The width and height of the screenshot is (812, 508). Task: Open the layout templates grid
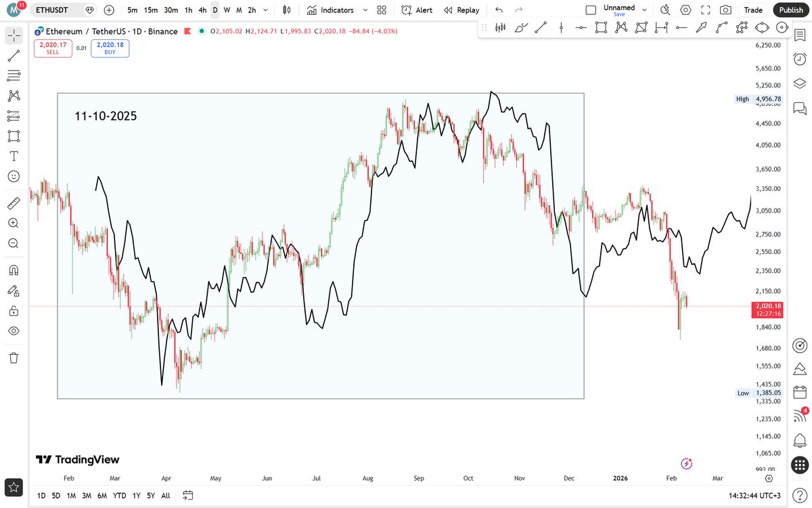point(382,10)
